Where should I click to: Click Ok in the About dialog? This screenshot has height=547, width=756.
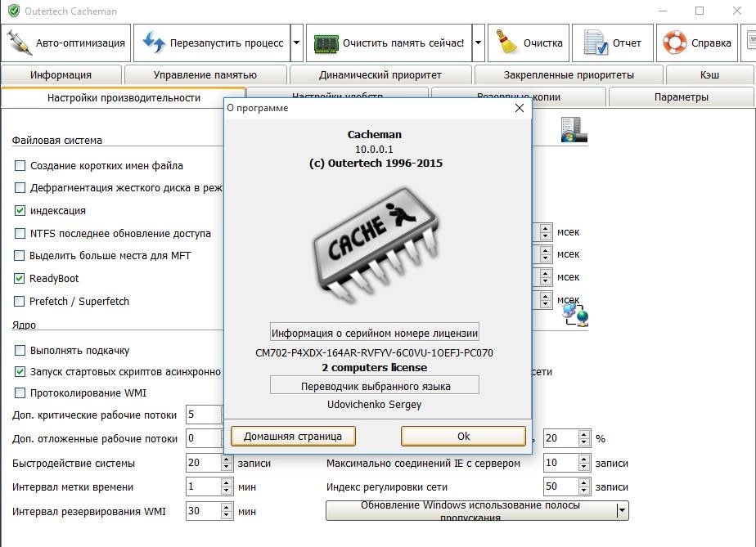[x=463, y=436]
